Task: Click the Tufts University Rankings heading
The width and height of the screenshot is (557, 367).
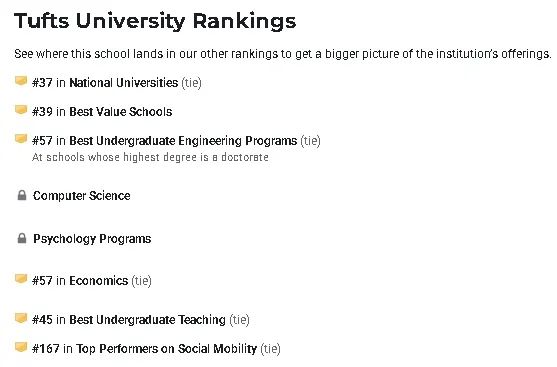Action: tap(155, 21)
